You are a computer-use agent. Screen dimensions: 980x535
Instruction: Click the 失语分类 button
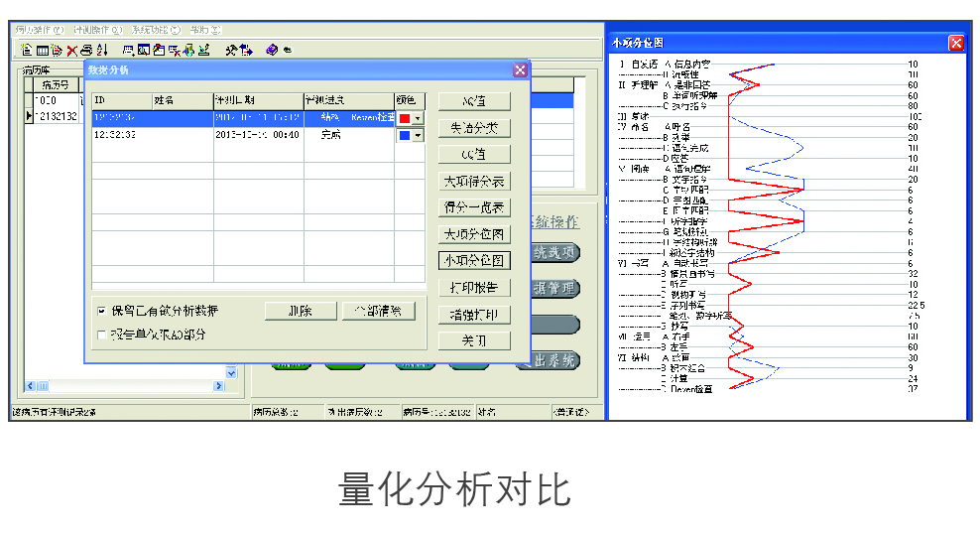point(474,128)
